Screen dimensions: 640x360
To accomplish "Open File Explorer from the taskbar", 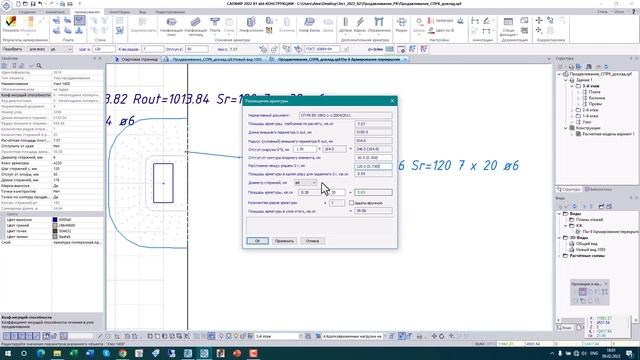I will click(x=57, y=353).
